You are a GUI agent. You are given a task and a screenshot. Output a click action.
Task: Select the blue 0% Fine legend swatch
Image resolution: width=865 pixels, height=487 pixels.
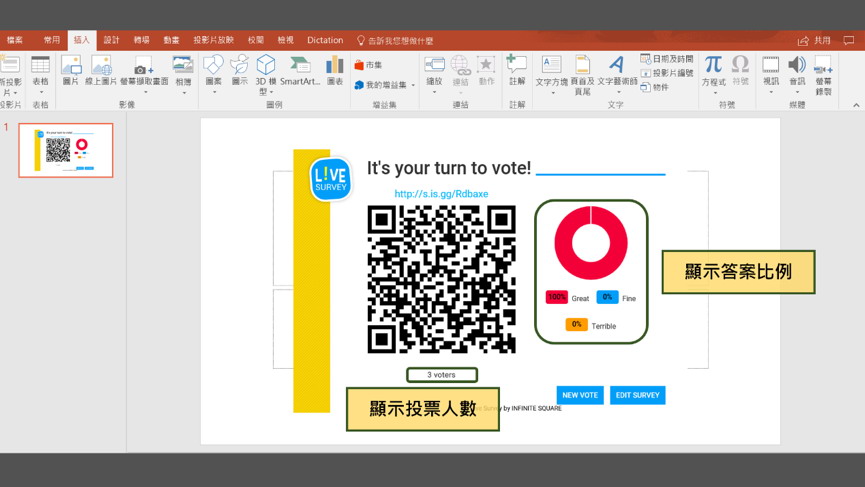click(607, 297)
